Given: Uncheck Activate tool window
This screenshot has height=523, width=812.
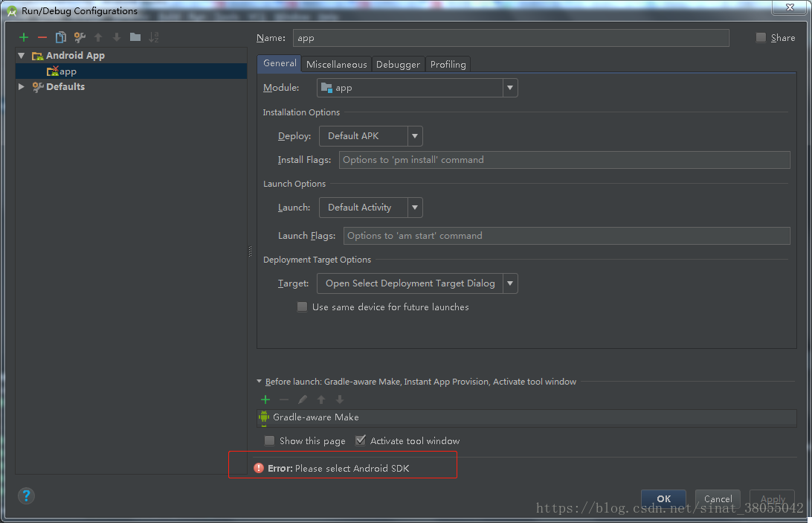Looking at the screenshot, I should [361, 440].
